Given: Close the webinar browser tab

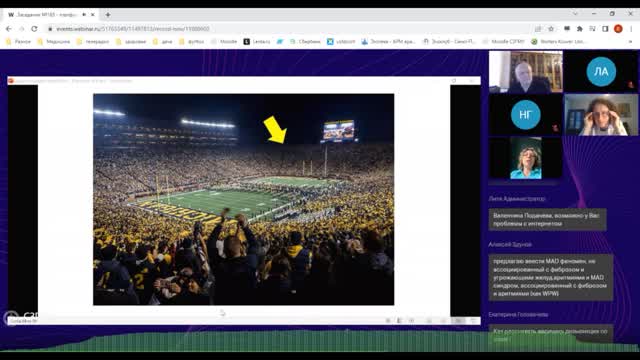Looking at the screenshot, I should [x=93, y=14].
